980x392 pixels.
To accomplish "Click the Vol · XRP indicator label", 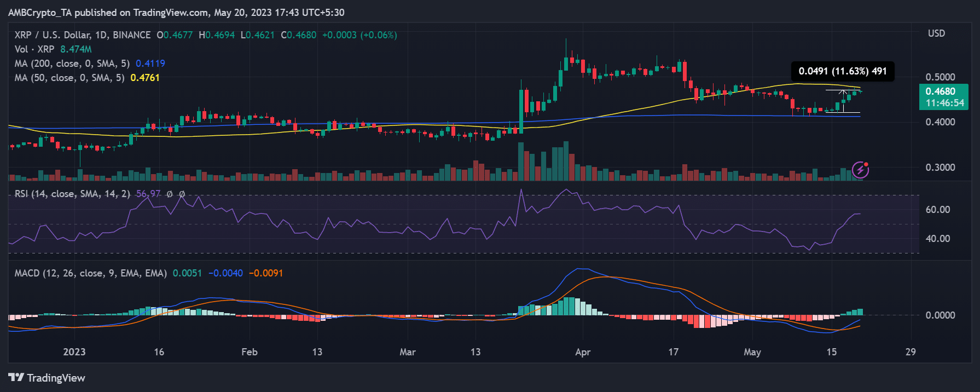I will coord(34,49).
